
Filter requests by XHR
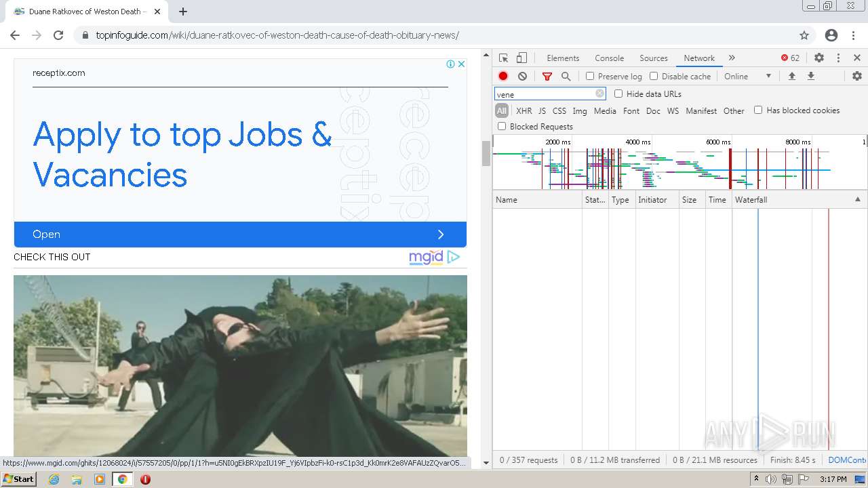(x=524, y=111)
